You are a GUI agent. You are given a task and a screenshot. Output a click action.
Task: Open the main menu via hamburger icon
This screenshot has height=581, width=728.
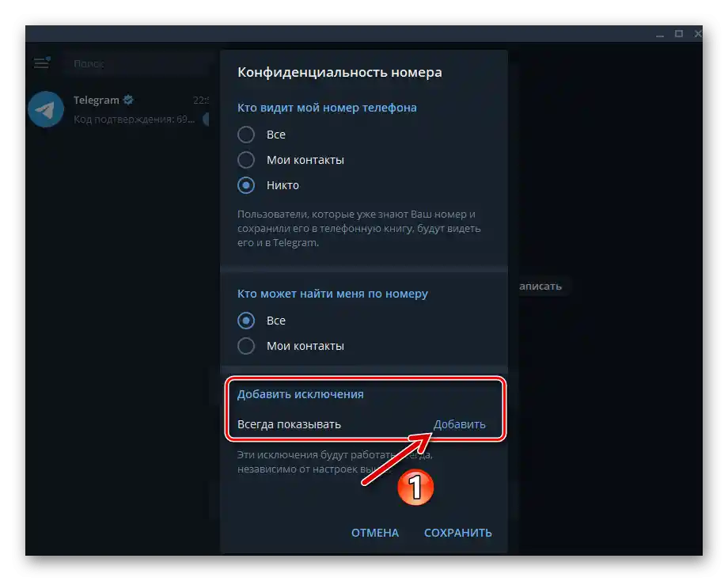pyautogui.click(x=40, y=63)
